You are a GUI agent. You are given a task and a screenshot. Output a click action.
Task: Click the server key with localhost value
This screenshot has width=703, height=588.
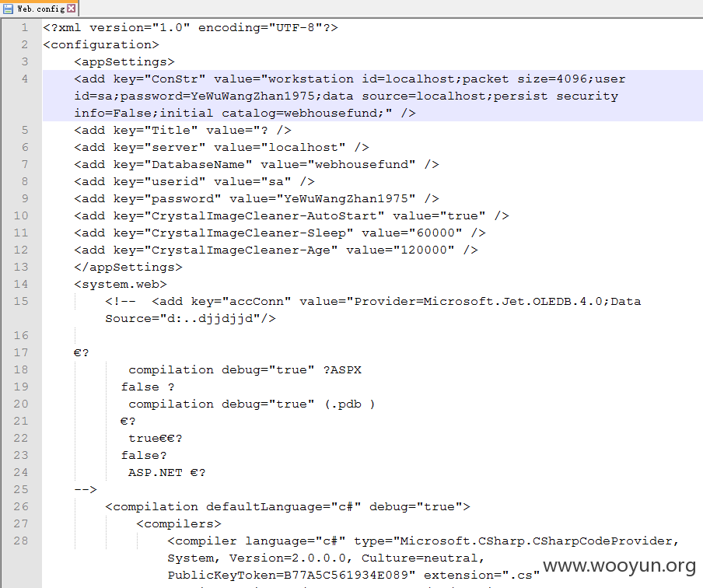[x=222, y=148]
